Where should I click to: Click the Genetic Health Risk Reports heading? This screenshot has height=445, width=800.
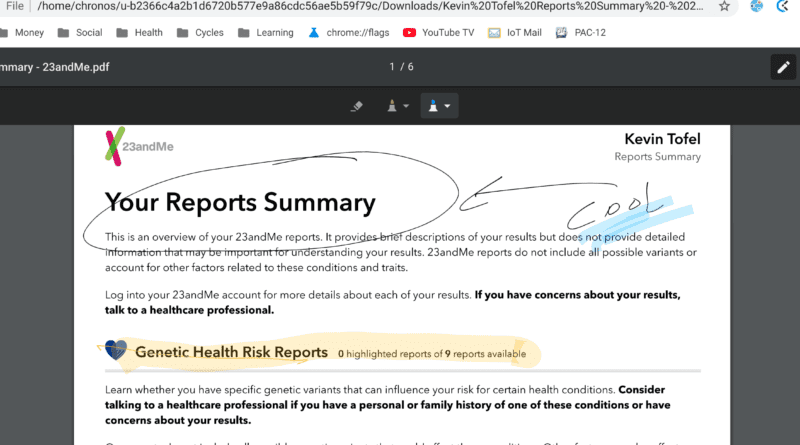tap(231, 352)
